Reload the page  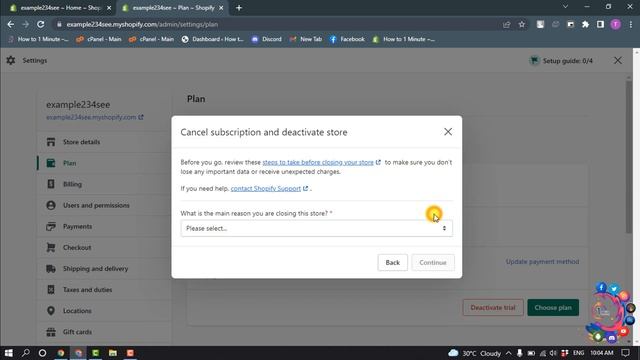[x=40, y=24]
